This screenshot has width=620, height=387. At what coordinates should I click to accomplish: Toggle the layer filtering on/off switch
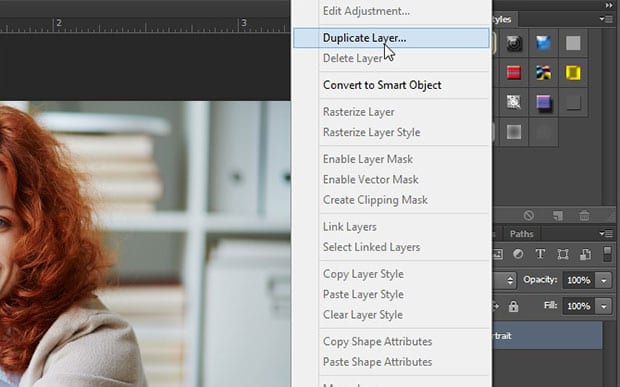click(x=607, y=254)
